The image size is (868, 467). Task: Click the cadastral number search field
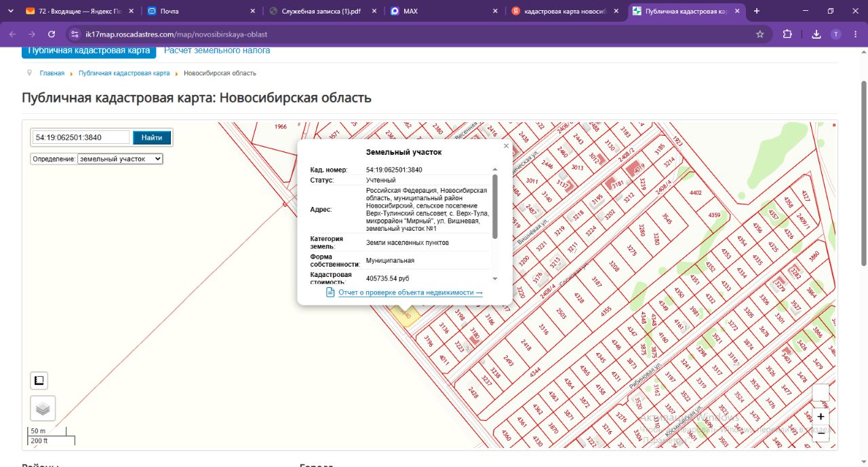[x=81, y=137]
